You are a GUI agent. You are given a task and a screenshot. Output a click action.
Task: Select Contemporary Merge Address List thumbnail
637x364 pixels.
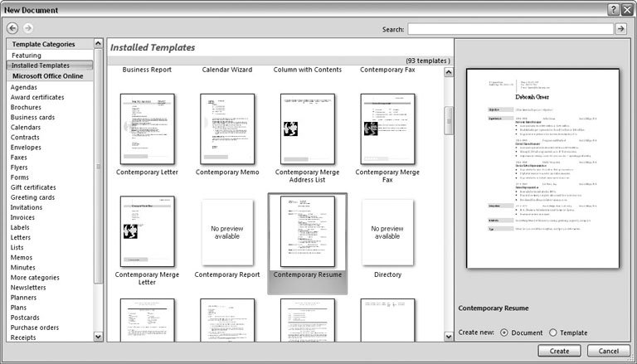pyautogui.click(x=308, y=129)
